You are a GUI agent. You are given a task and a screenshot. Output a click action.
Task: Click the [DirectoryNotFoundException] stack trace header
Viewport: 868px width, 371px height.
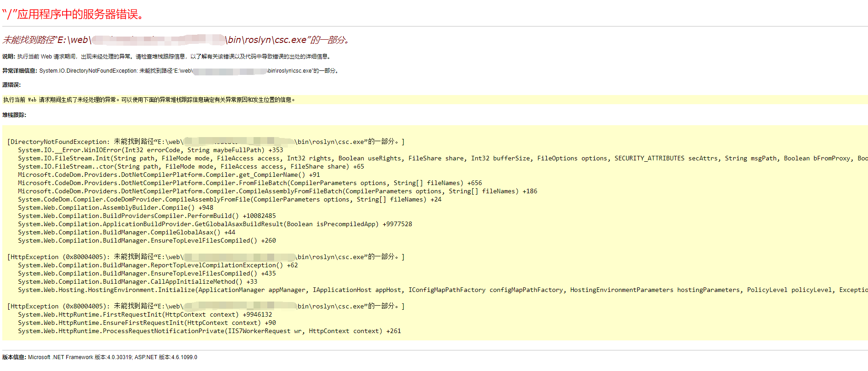coord(206,142)
